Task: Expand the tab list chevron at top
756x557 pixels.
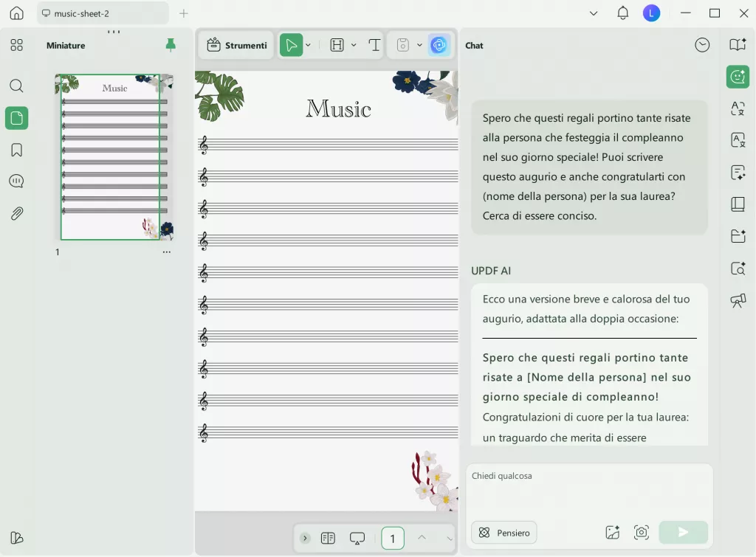Action: (594, 13)
